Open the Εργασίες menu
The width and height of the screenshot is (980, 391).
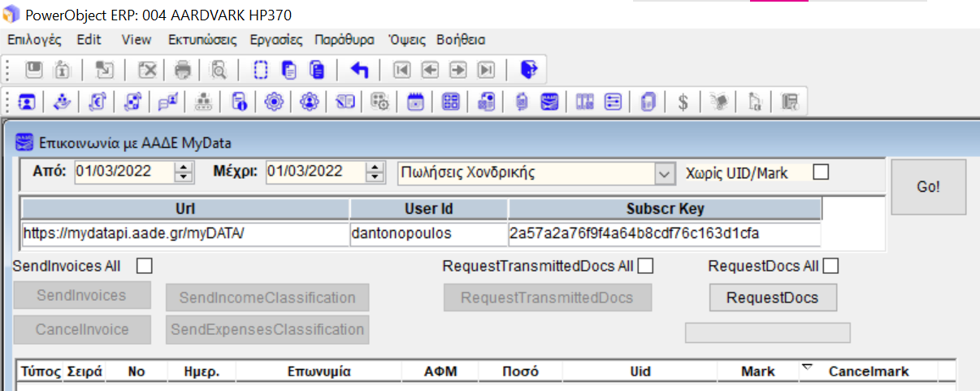(275, 40)
